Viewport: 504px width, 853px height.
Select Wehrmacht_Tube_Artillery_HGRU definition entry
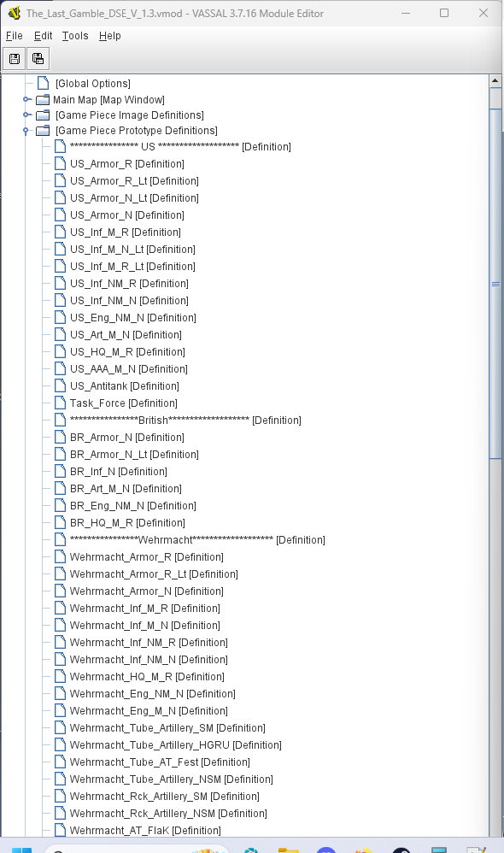[175, 744]
